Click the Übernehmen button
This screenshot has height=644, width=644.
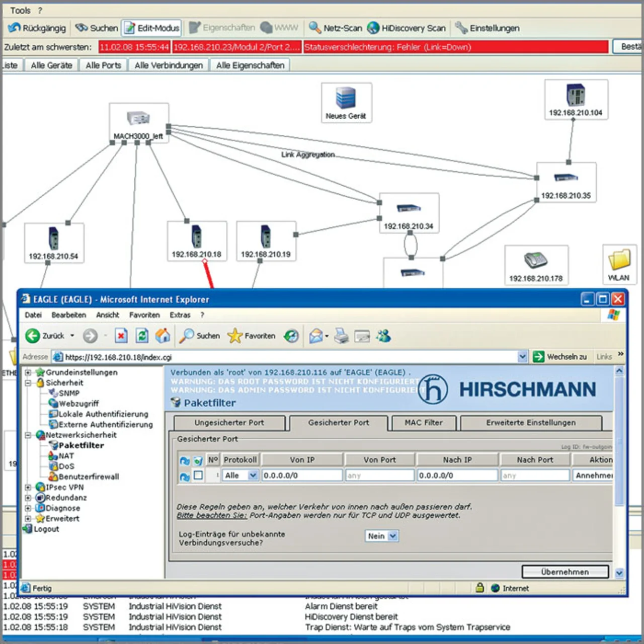click(x=565, y=572)
